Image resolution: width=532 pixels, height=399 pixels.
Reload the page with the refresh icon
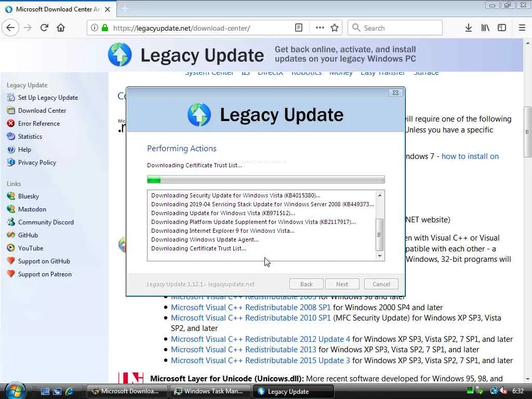pyautogui.click(x=44, y=28)
